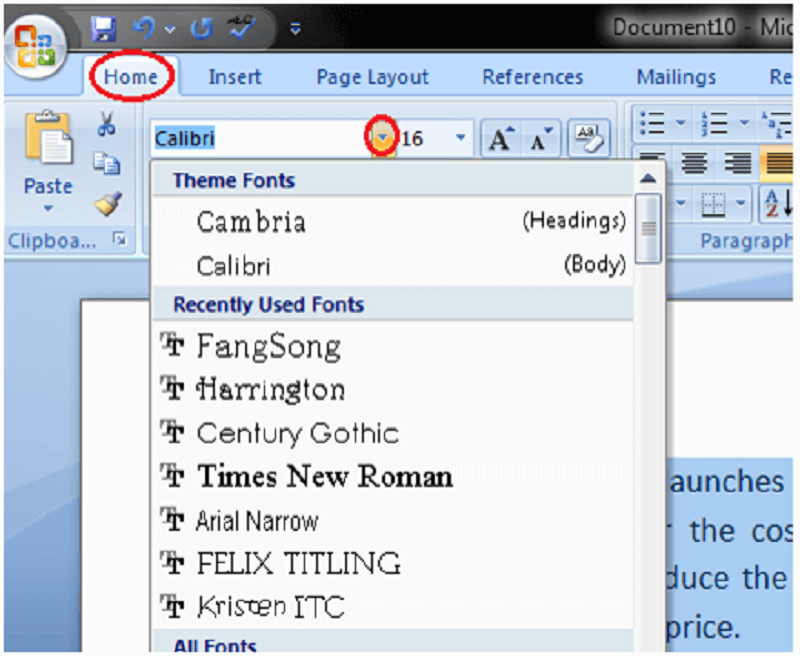Image resolution: width=800 pixels, height=656 pixels.
Task: Click the Grow Font button
Action: pos(500,140)
